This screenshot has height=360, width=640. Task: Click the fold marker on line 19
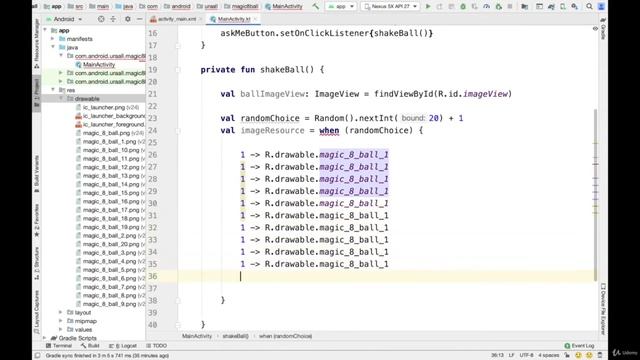point(178,70)
